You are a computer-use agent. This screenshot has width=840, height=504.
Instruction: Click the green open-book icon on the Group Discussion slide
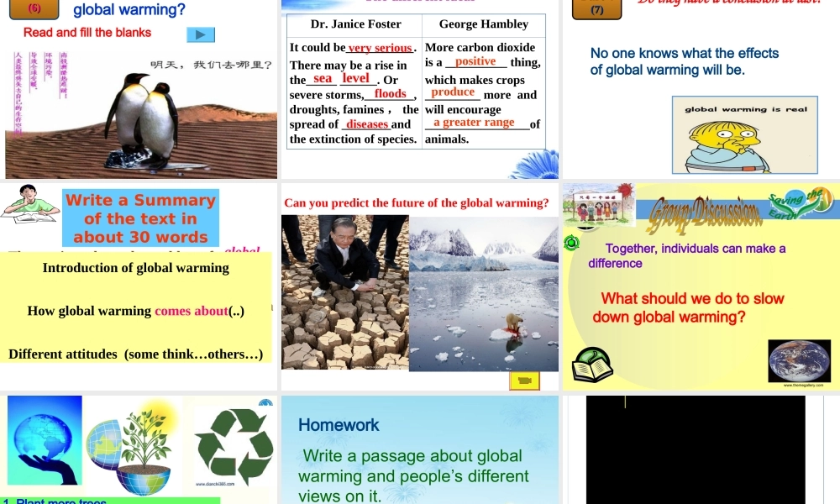pyautogui.click(x=592, y=365)
